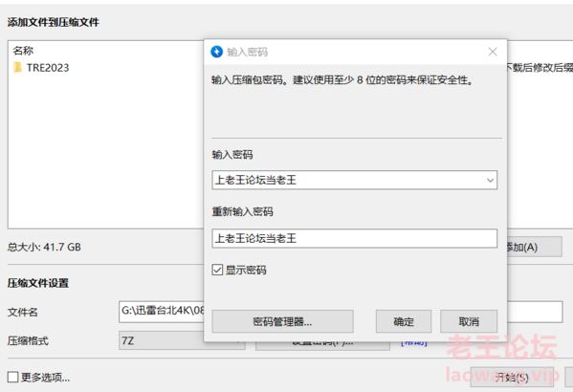The image size is (573, 392).
Task: Click into the 输入密码 password text field
Action: pos(349,180)
